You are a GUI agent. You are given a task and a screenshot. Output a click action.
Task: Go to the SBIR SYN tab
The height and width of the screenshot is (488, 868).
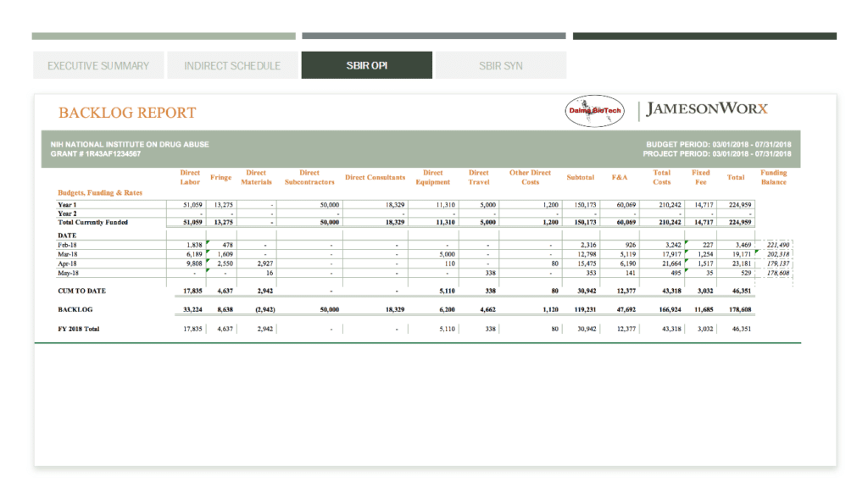coord(501,65)
